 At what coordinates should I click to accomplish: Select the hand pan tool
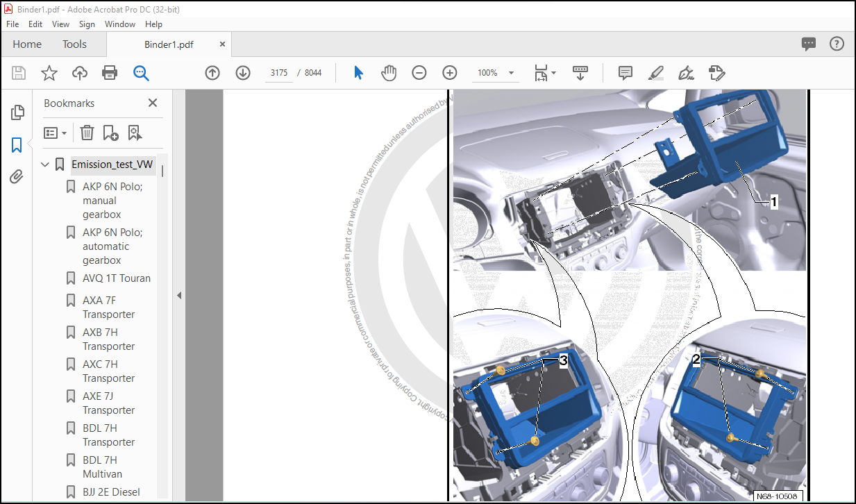[389, 73]
